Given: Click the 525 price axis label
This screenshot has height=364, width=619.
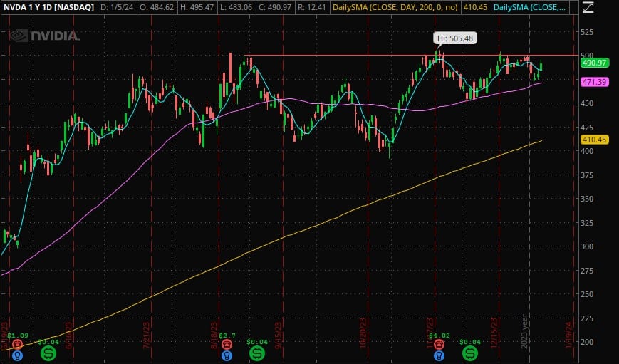Looking at the screenshot, I should (587, 32).
